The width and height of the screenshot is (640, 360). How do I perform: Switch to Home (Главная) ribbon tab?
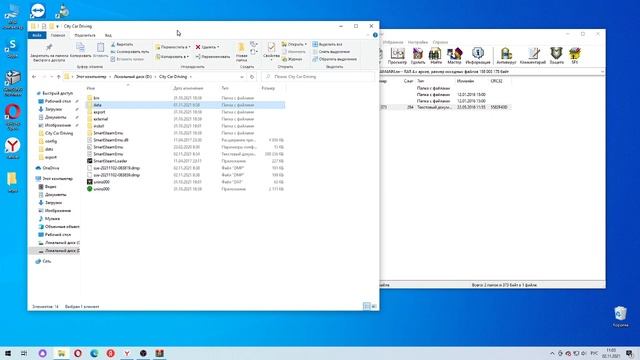(x=58, y=35)
